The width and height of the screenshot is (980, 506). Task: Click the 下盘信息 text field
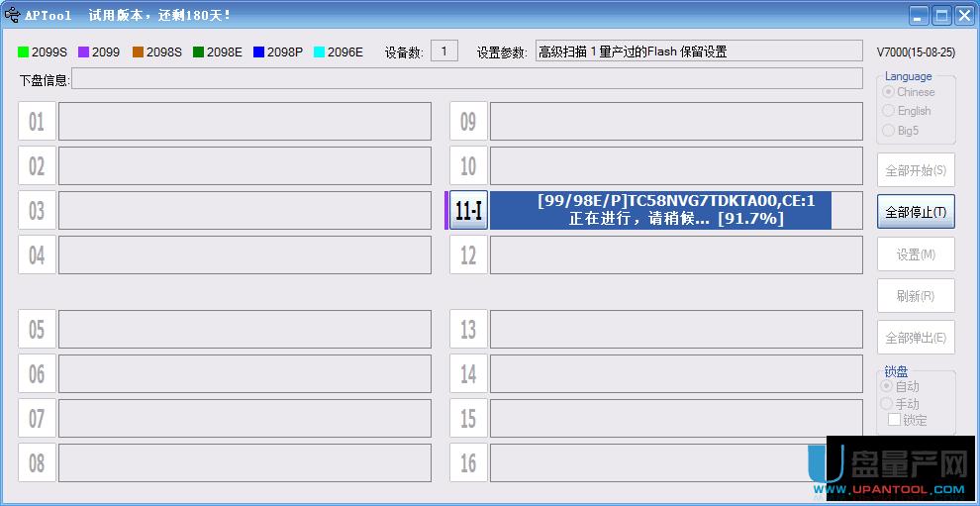pos(466,79)
